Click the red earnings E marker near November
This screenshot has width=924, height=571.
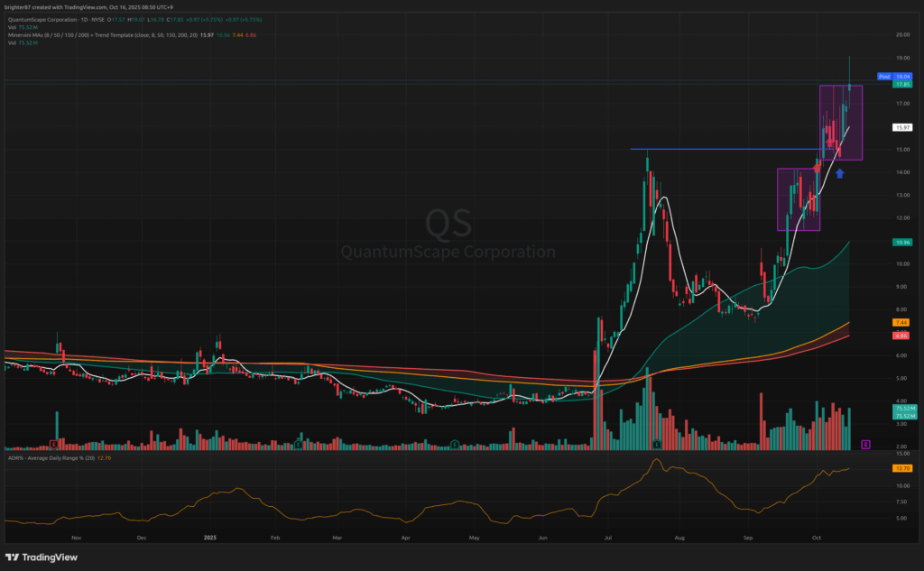point(54,445)
